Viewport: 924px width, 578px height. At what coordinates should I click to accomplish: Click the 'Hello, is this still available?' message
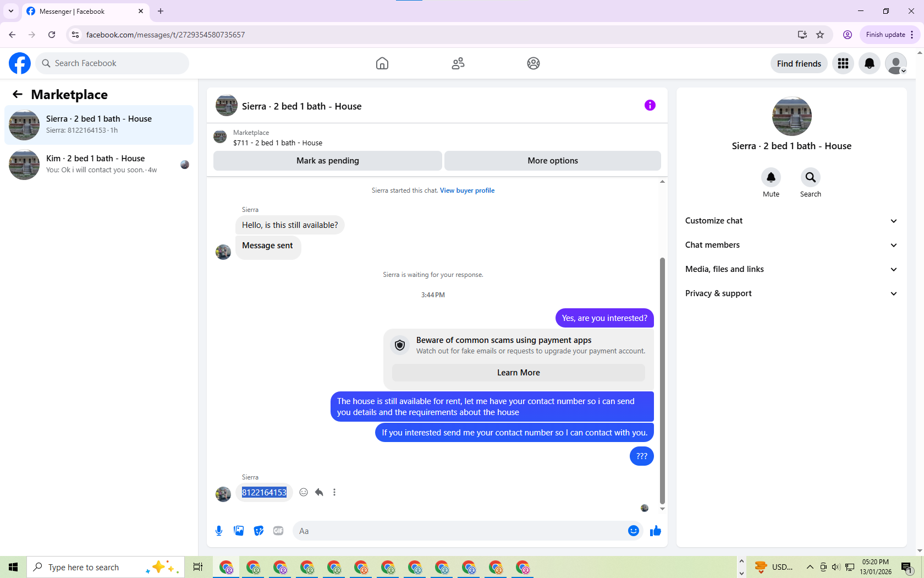click(290, 225)
